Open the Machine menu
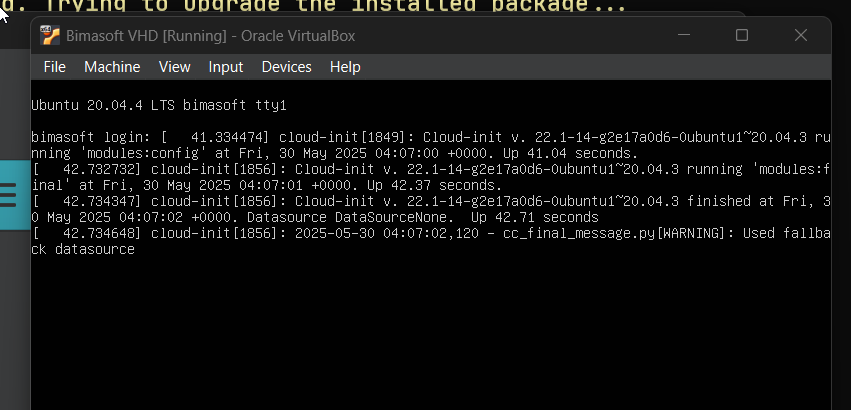Image resolution: width=851 pixels, height=410 pixels. click(x=112, y=67)
